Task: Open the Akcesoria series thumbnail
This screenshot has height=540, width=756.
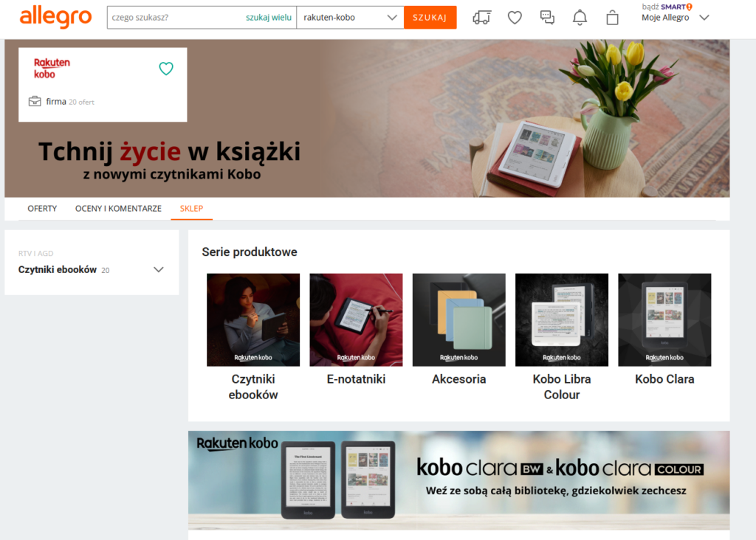Action: 458,320
